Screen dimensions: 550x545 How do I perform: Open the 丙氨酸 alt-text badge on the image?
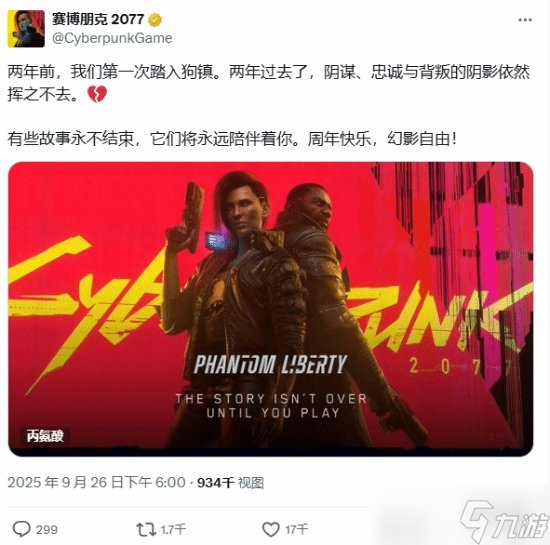[x=45, y=436]
